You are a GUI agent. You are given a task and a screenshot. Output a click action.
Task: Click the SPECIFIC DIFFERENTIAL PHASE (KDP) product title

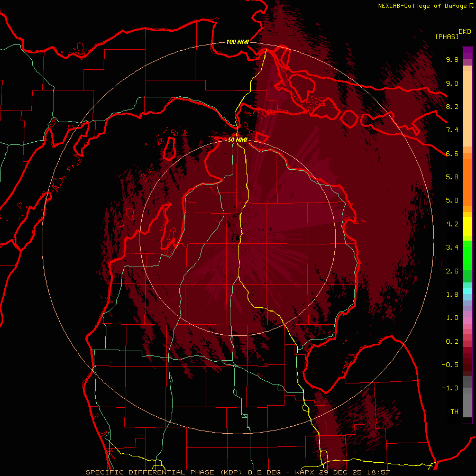coord(164,472)
